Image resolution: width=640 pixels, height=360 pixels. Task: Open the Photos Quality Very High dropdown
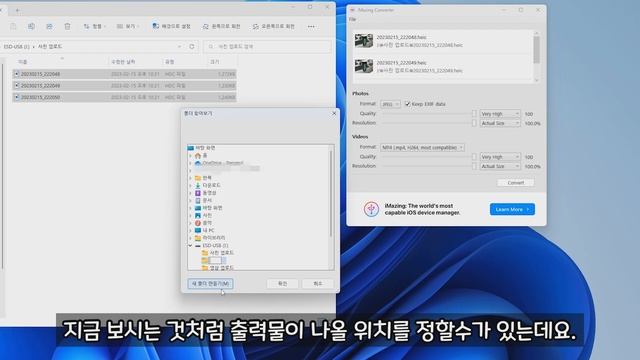tap(500, 113)
